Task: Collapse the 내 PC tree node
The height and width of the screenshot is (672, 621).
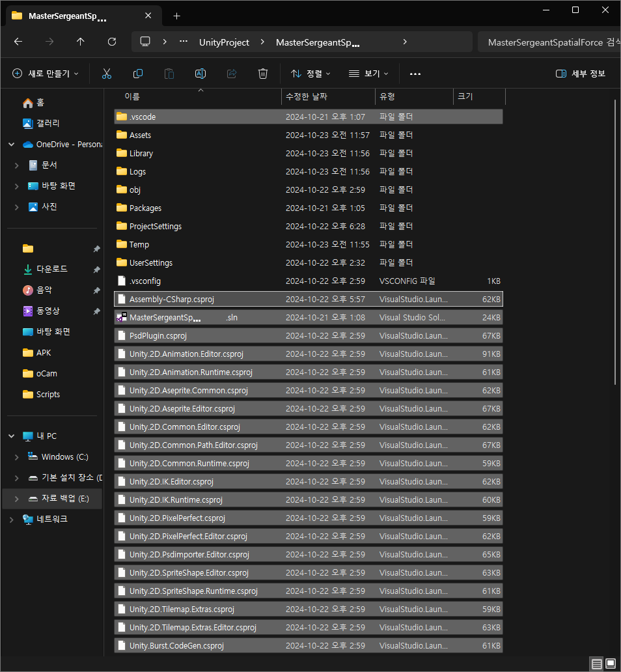Action: tap(12, 436)
